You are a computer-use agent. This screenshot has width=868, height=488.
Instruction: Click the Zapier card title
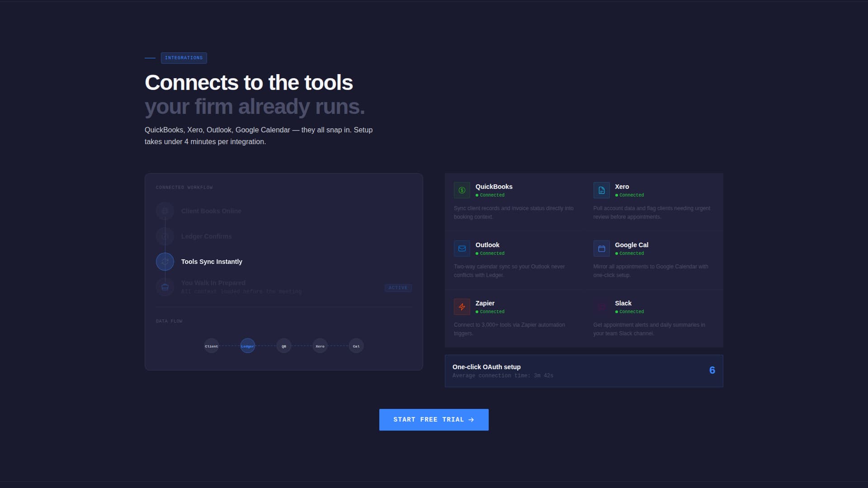coord(485,303)
